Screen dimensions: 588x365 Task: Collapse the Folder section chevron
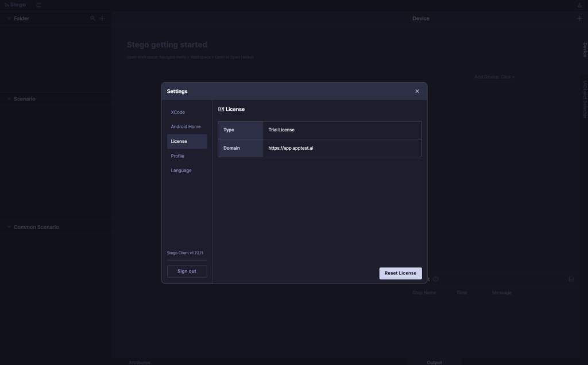tap(9, 18)
